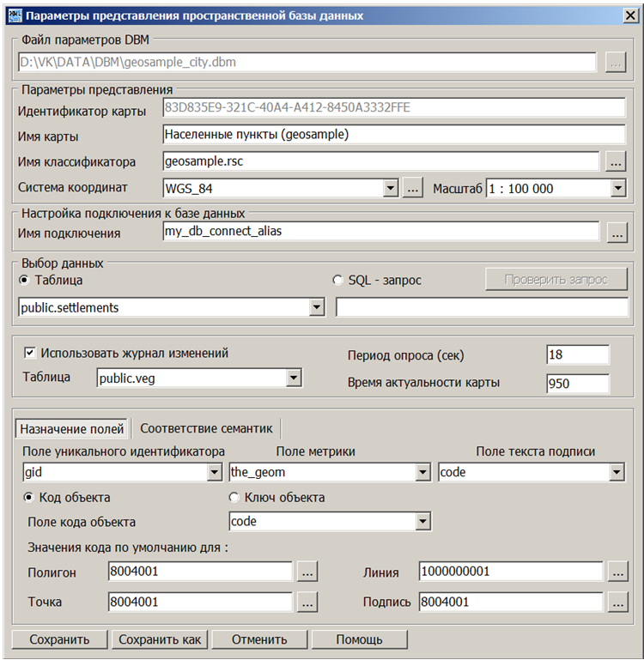Open coordinate system WGS_84 settings ellipsis button

pyautogui.click(x=413, y=188)
